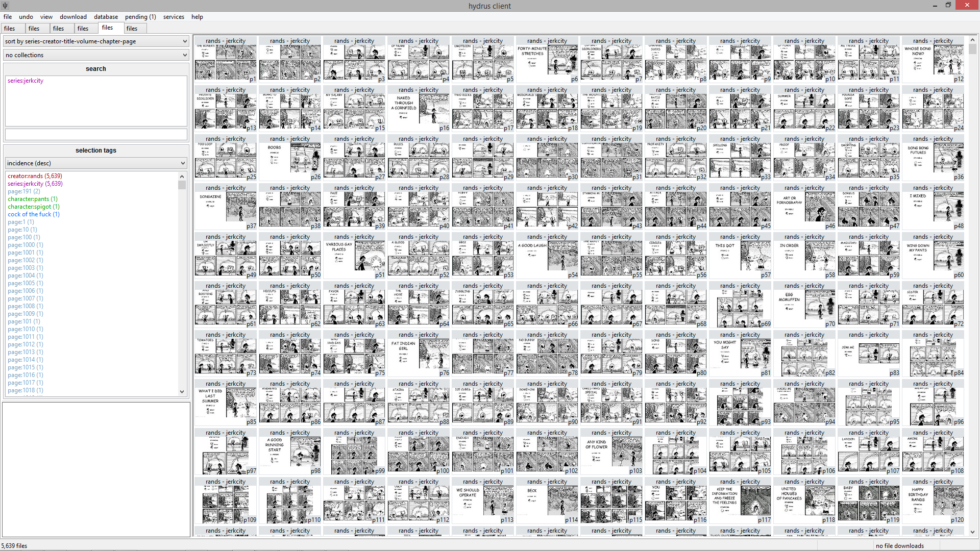980x551 pixels.
Task: Click the hydrus application icon in the title bar
Action: tap(5, 6)
